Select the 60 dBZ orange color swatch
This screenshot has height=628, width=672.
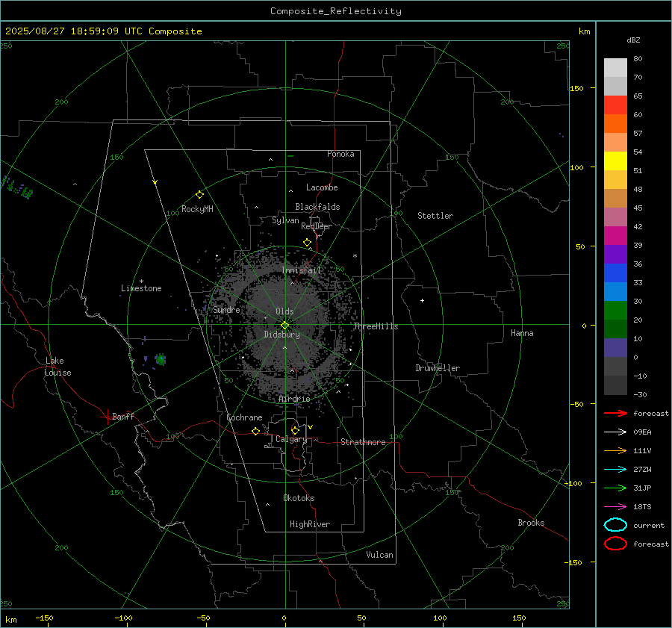[x=615, y=123]
